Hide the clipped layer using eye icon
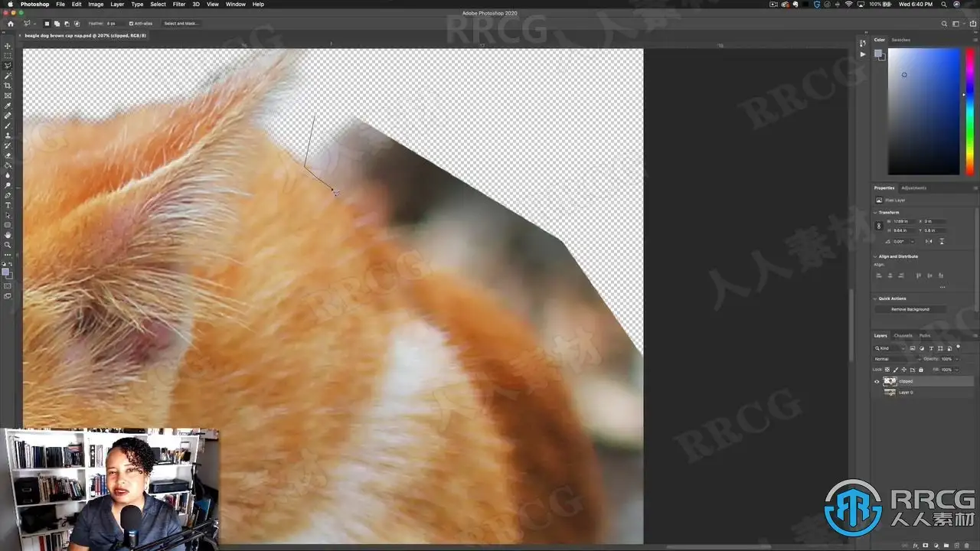The image size is (980, 551). tap(877, 381)
